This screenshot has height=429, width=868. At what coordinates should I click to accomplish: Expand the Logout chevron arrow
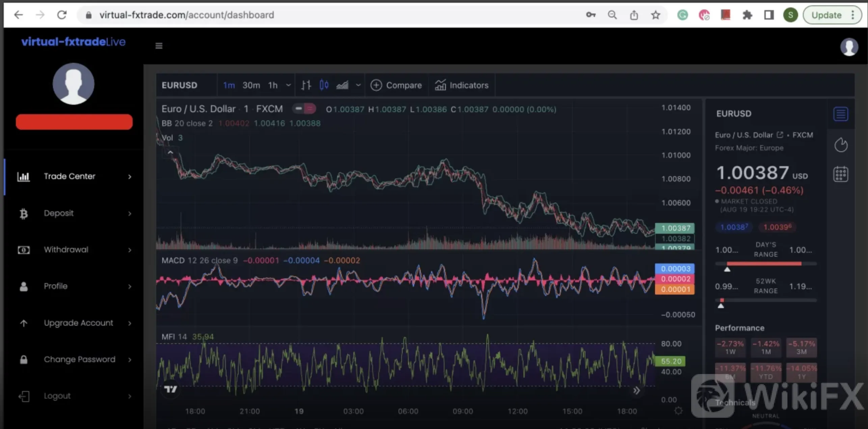130,396
